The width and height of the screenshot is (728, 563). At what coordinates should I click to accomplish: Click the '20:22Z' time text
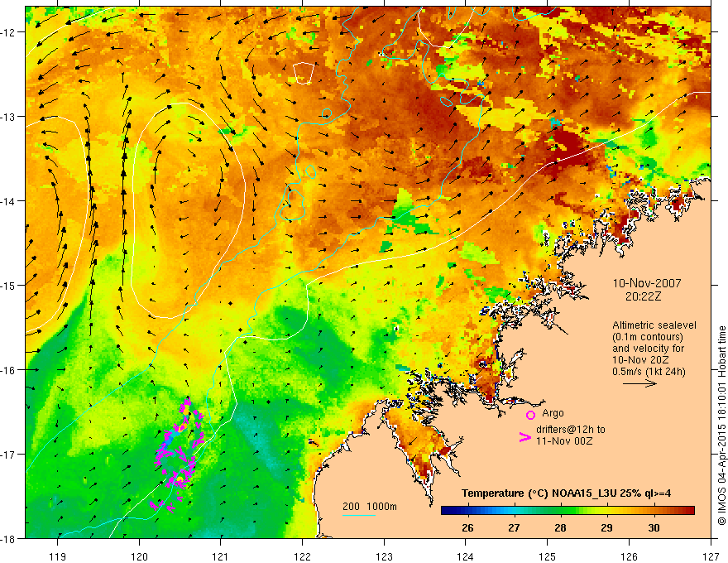[643, 296]
